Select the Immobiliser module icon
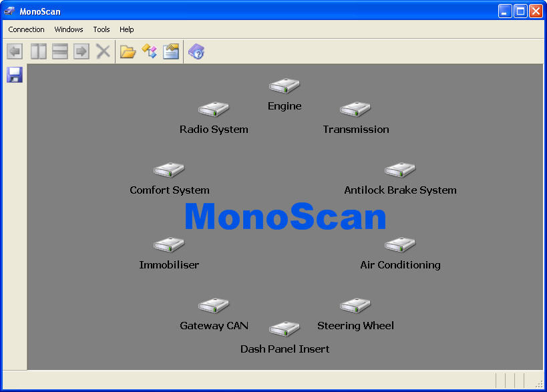 pyautogui.click(x=169, y=245)
